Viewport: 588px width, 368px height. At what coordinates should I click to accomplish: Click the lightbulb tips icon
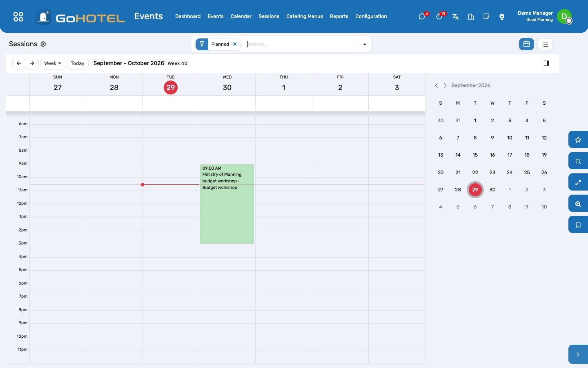pyautogui.click(x=502, y=16)
